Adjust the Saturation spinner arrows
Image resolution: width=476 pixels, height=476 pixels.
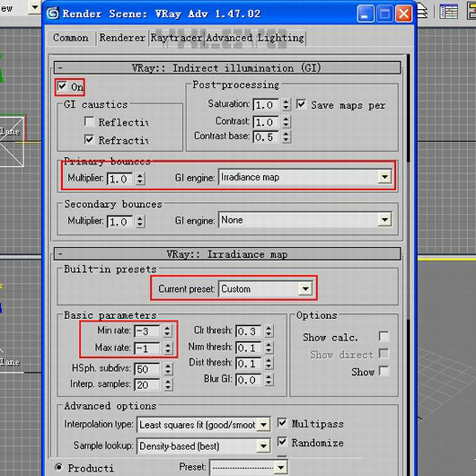coord(286,105)
